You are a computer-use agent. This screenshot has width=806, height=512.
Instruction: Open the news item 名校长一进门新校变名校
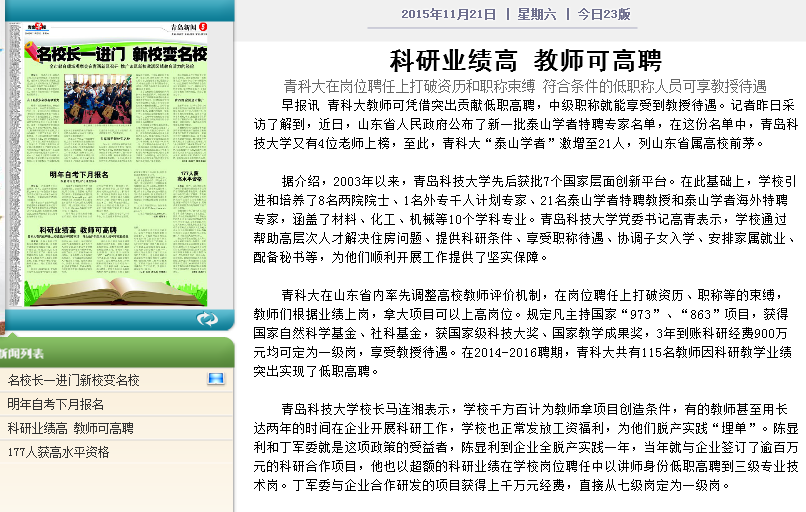(x=74, y=380)
